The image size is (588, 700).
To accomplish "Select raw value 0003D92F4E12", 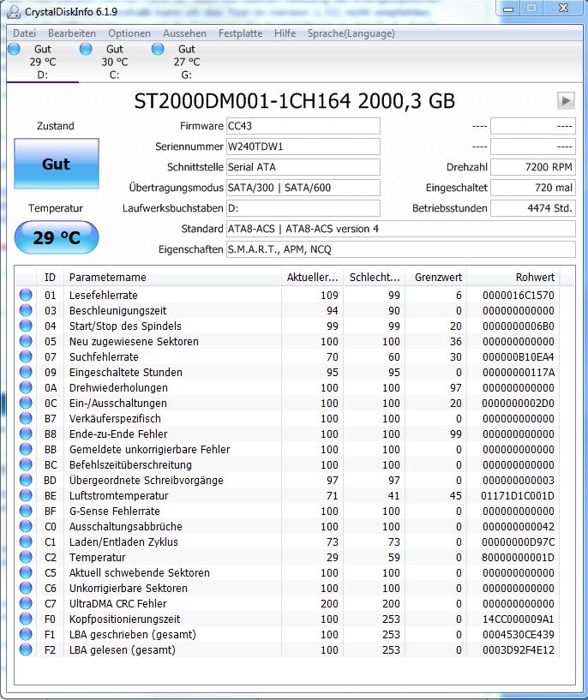I will pos(519,649).
